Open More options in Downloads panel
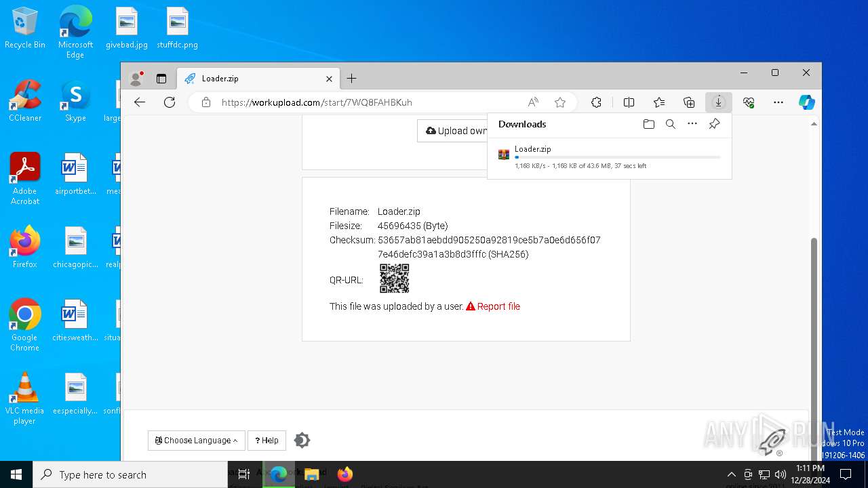This screenshot has width=868, height=488. tap(692, 124)
